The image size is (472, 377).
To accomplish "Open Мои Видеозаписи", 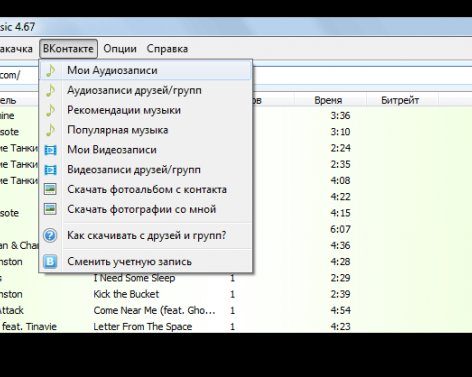I will pos(145,150).
